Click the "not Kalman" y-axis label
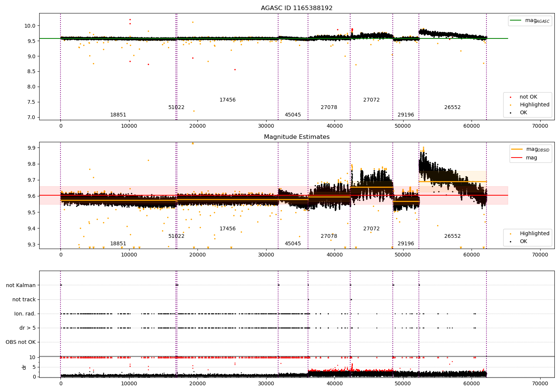Viewport: 560px width, 392px height. tap(21, 286)
